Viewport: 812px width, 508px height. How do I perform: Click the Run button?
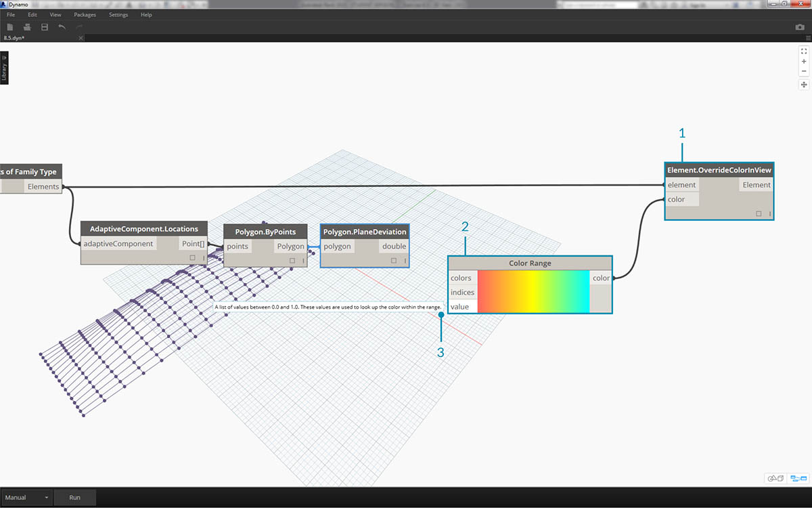coord(74,497)
